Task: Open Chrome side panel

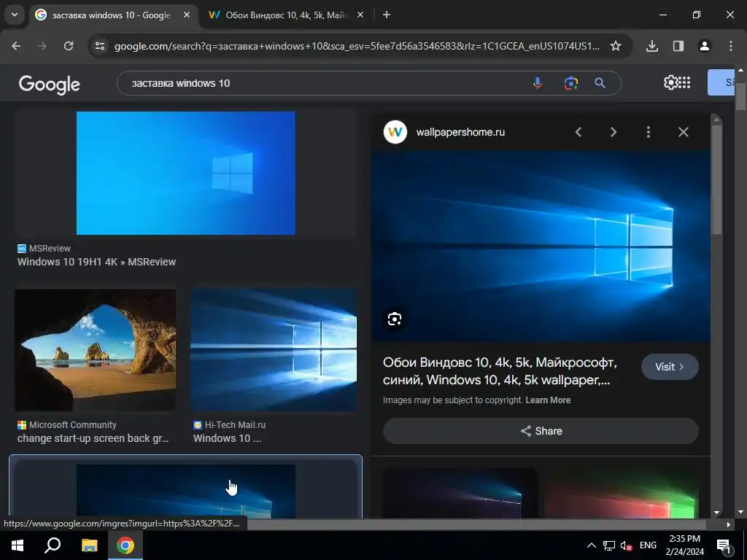Action: [678, 46]
